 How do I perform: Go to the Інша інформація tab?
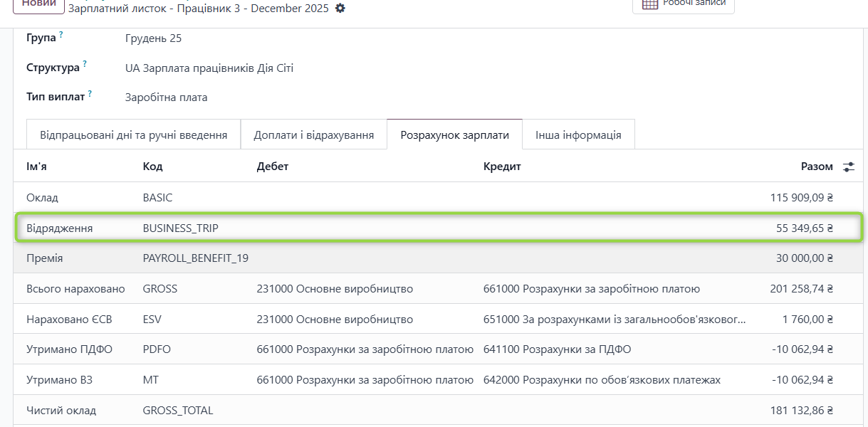pyautogui.click(x=578, y=135)
